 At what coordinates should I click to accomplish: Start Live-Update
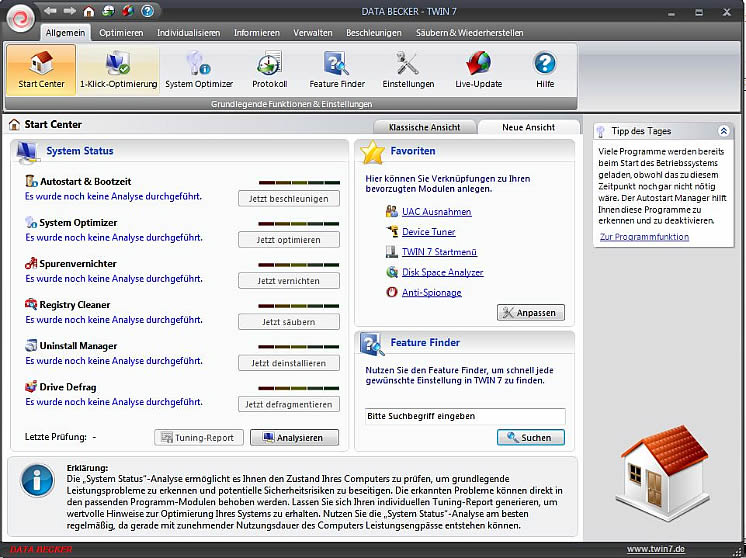point(478,69)
